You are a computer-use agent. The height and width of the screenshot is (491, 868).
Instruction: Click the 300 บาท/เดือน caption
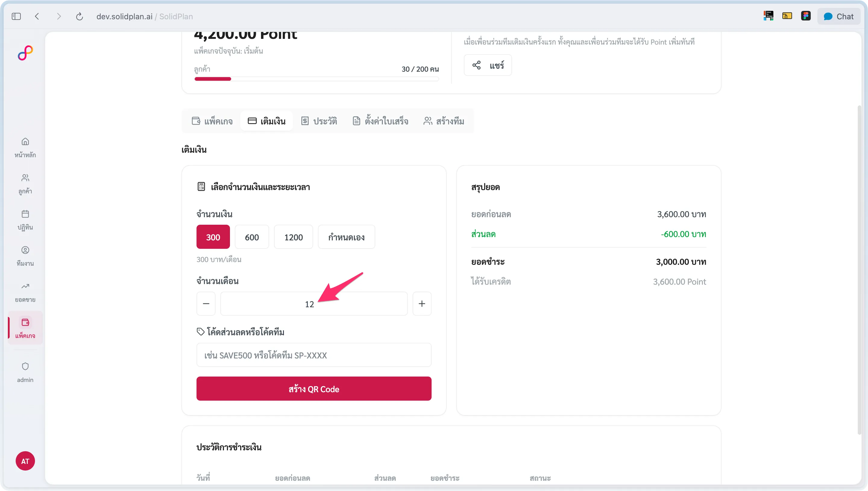click(x=219, y=259)
